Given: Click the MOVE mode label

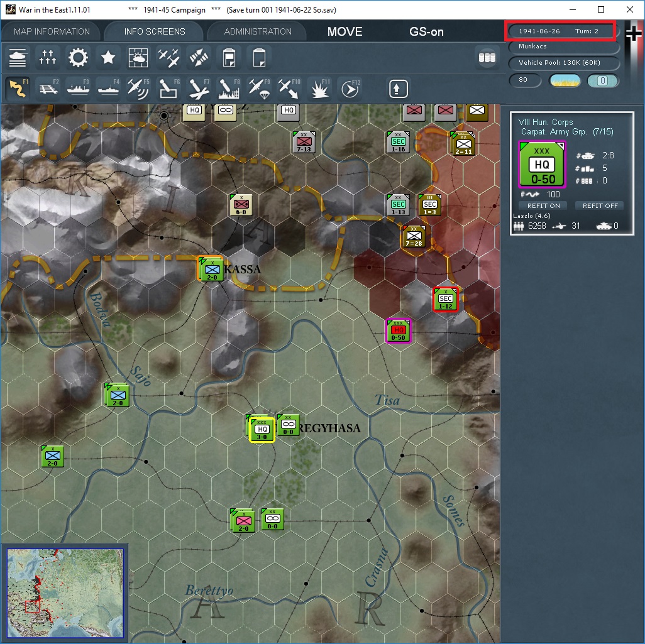Looking at the screenshot, I should pos(345,31).
